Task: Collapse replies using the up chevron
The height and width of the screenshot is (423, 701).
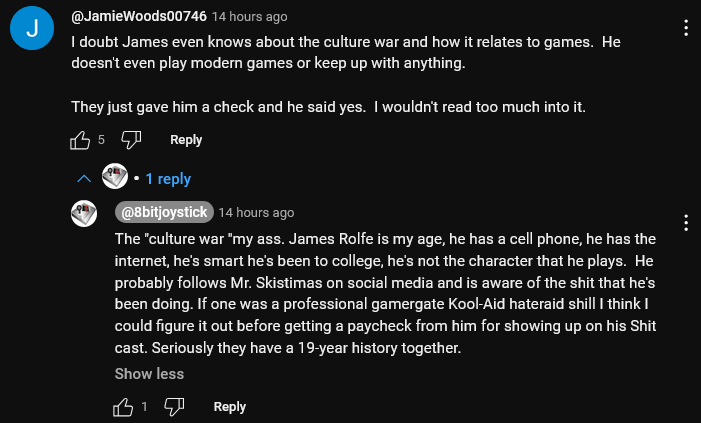Action: [x=85, y=179]
